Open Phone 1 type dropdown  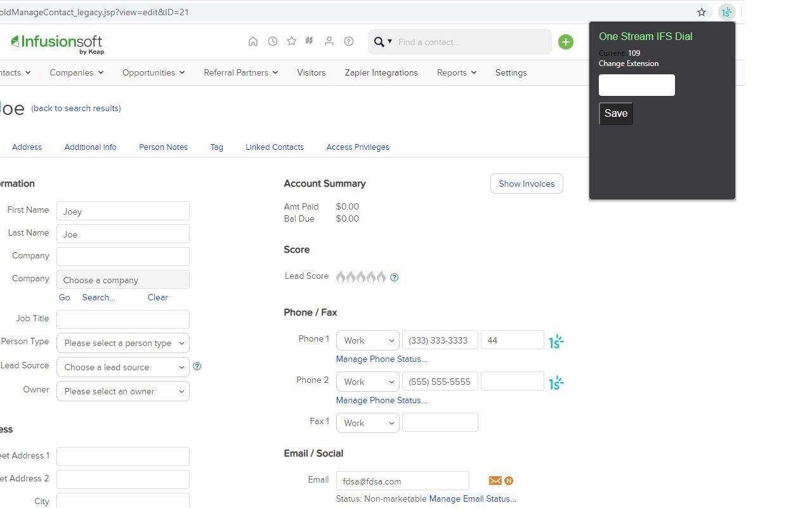368,340
